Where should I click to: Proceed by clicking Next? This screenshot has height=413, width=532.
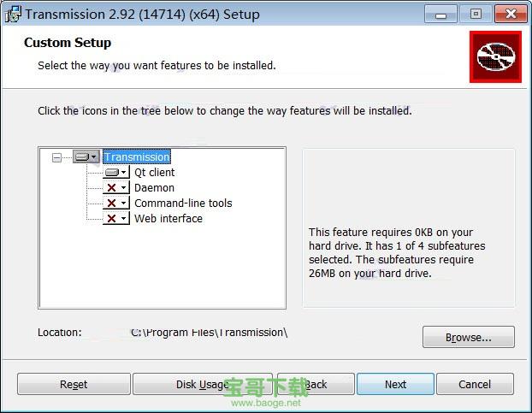pyautogui.click(x=395, y=384)
